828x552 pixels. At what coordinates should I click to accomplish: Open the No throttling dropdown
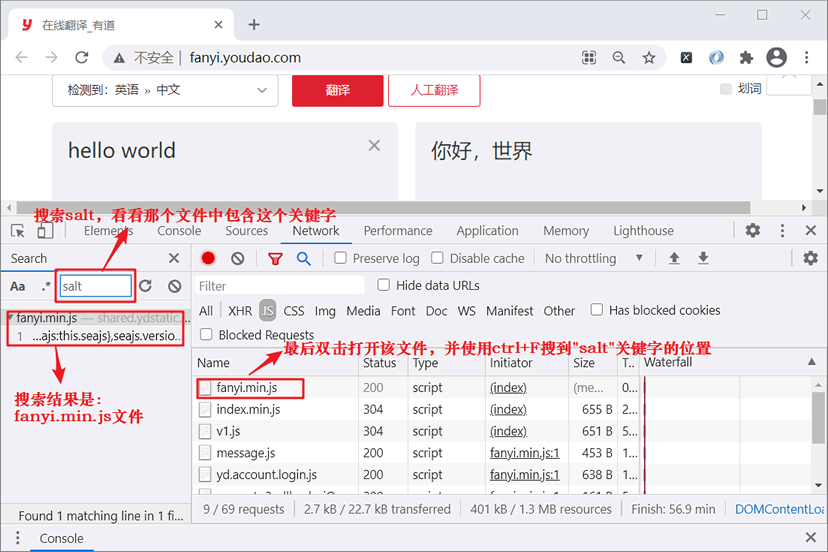[594, 258]
